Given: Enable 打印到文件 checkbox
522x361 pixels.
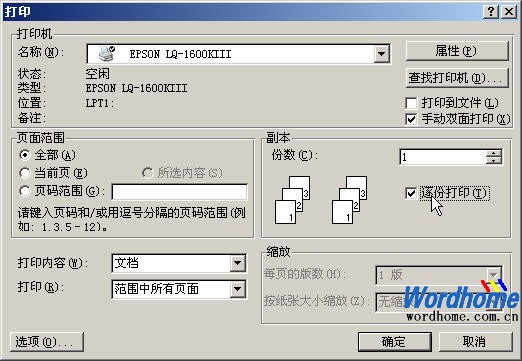Looking at the screenshot, I should (411, 103).
